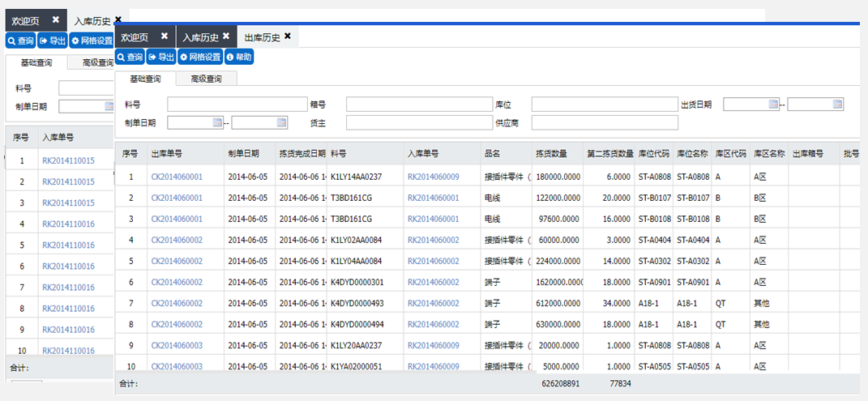Click the 导出 export button in 出库历史 window
The image size is (868, 401).
point(161,57)
